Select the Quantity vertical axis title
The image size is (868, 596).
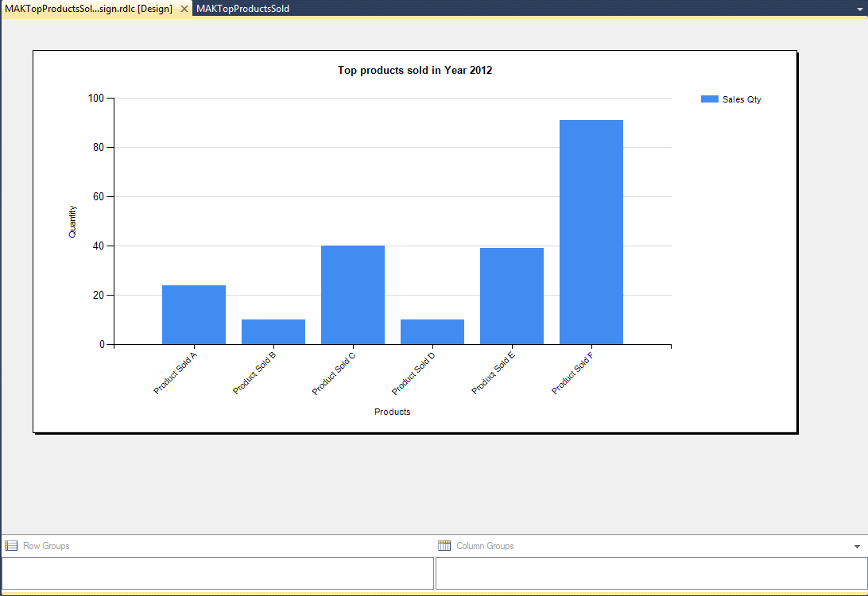click(72, 222)
